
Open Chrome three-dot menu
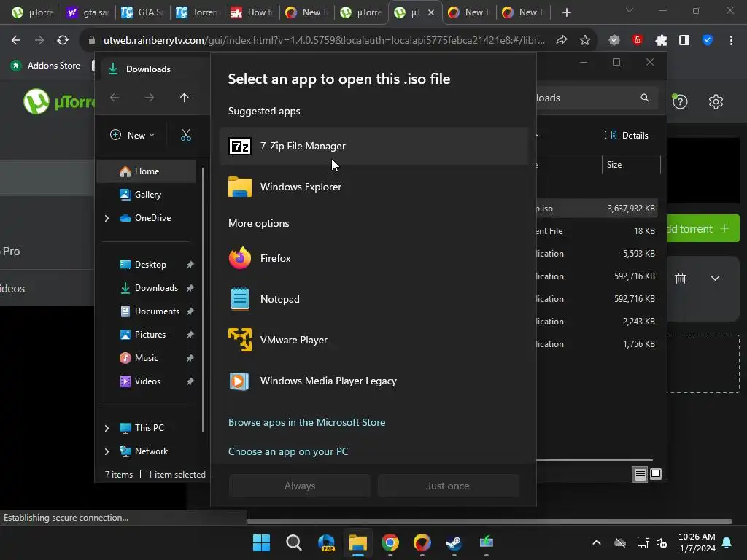731,41
